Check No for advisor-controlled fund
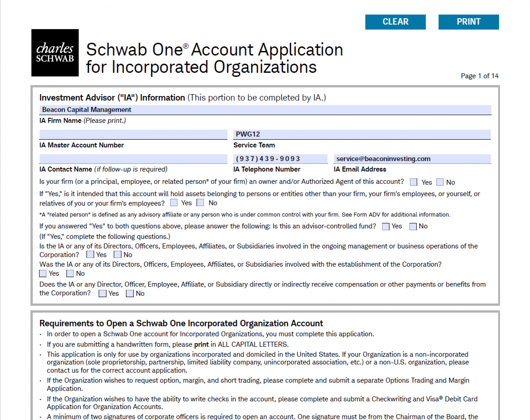Image resolution: width=530 pixels, height=420 pixels. pos(413,226)
